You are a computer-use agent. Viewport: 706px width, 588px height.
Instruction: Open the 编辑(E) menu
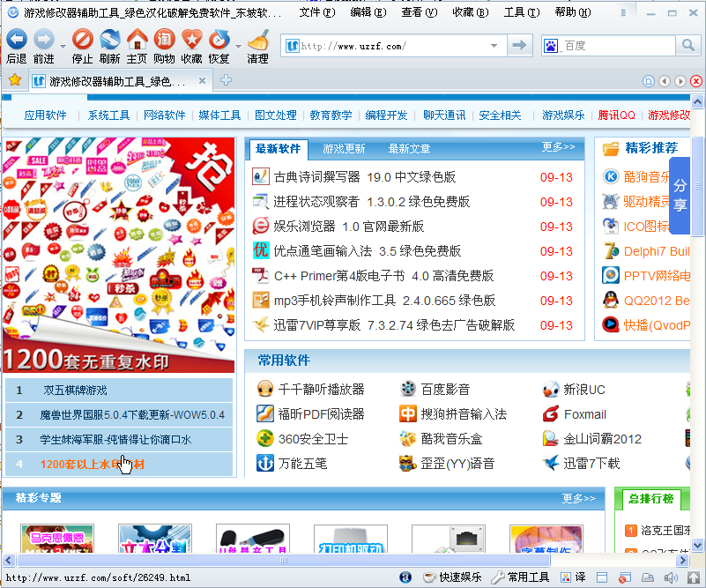[x=368, y=12]
